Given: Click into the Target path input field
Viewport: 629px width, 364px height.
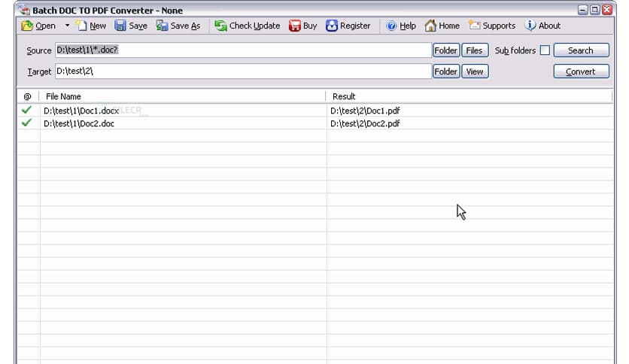Looking at the screenshot, I should point(243,71).
